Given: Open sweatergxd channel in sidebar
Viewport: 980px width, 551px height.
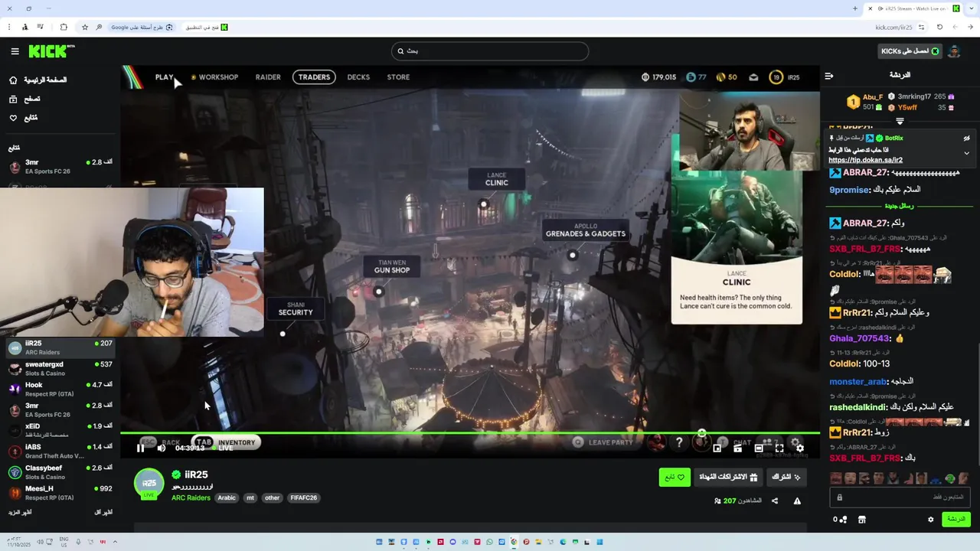Looking at the screenshot, I should click(x=60, y=368).
